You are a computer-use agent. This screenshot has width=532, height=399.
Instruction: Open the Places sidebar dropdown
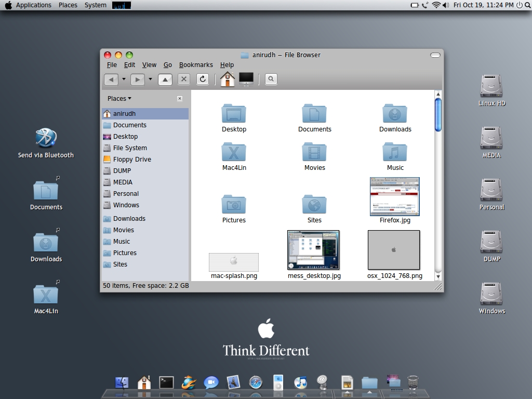click(119, 98)
